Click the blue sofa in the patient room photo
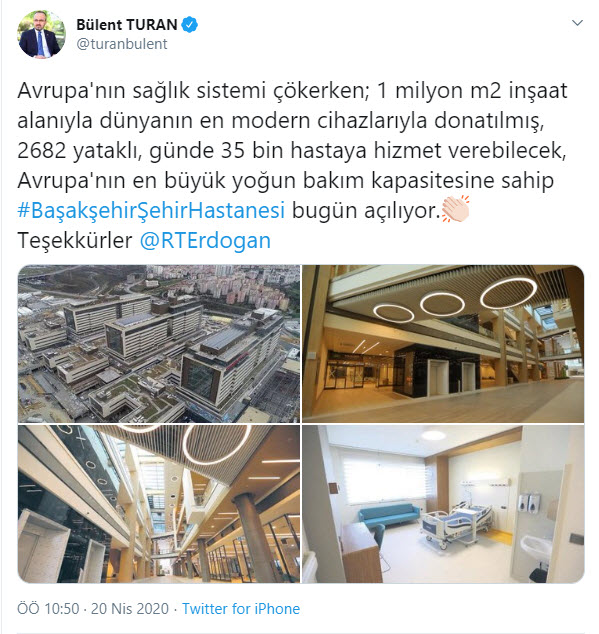Viewport: 599px width, 634px height. point(388,516)
